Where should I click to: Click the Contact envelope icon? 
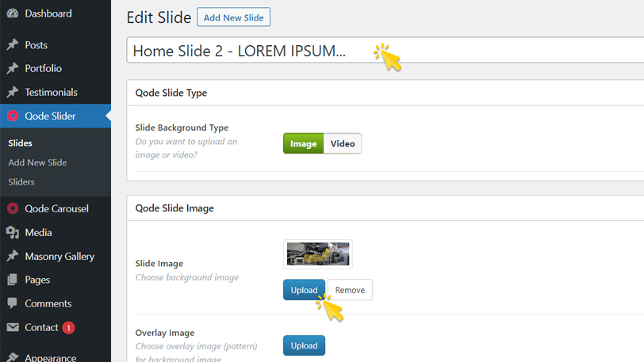13,327
